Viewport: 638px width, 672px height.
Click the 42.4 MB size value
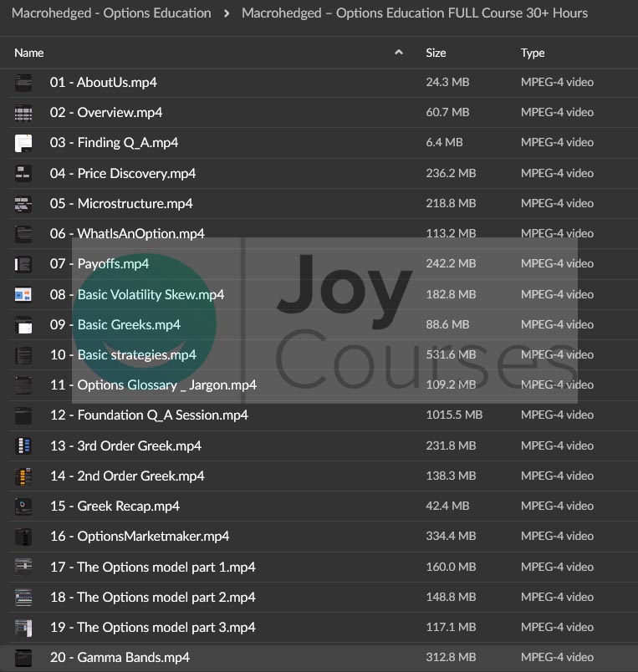point(447,507)
